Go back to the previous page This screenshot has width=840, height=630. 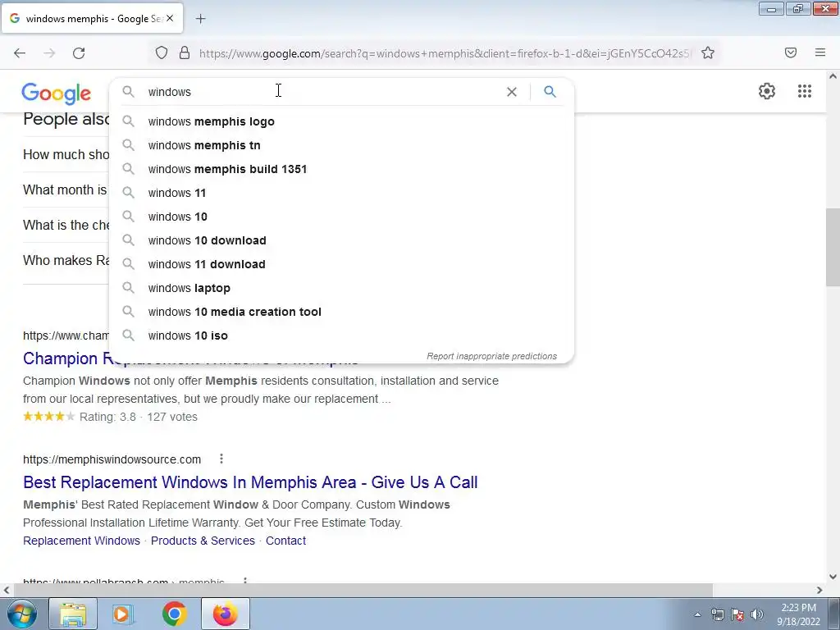(x=20, y=53)
